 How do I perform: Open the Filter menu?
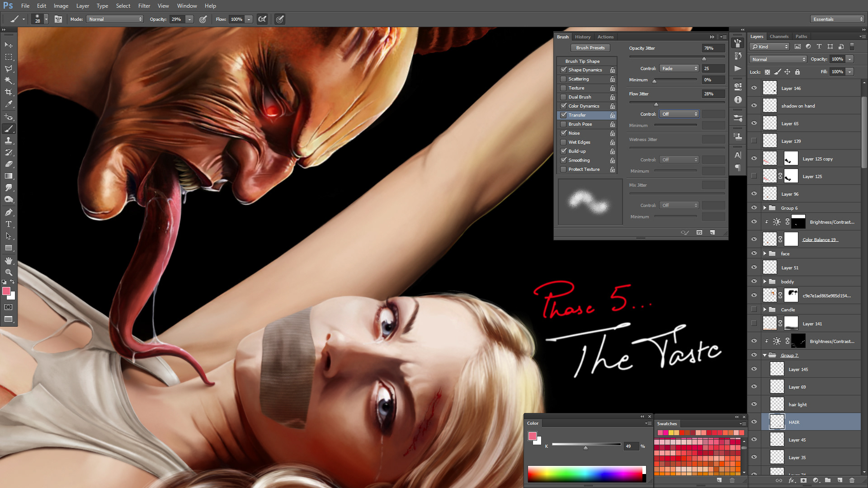pyautogui.click(x=144, y=6)
